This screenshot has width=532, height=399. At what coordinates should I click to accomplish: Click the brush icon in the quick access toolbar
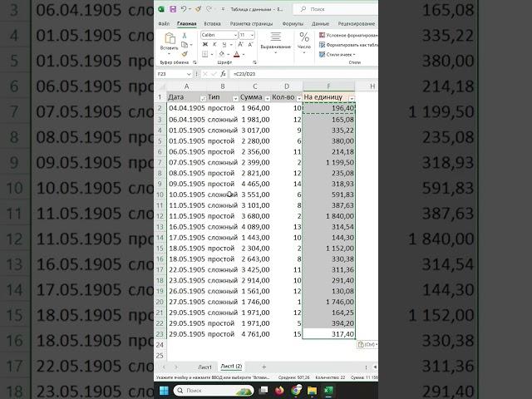point(198,9)
